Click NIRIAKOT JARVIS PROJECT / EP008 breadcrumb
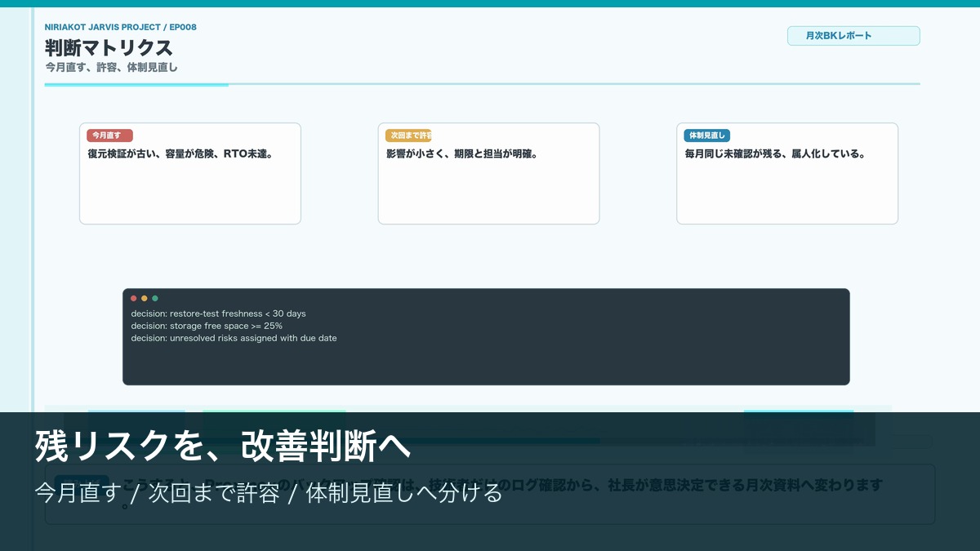980x551 pixels. click(121, 27)
